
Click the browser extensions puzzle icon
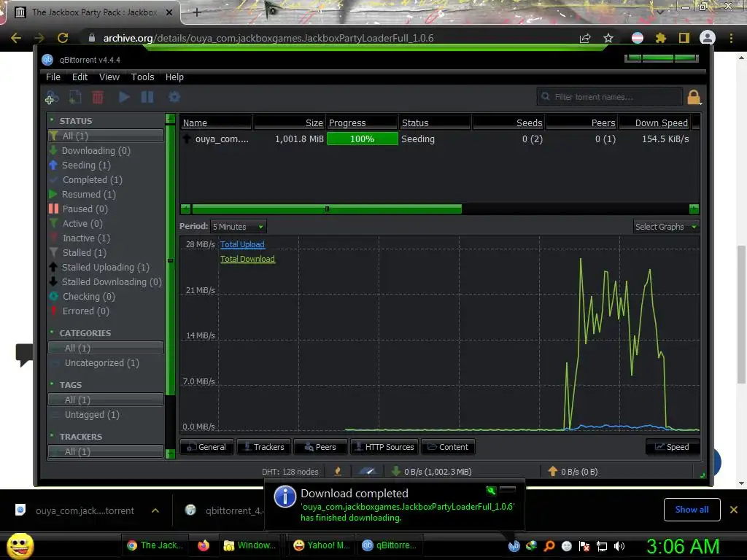[x=661, y=38]
